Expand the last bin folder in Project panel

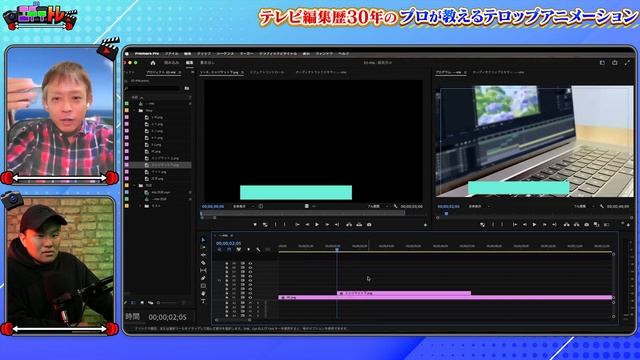click(140, 206)
